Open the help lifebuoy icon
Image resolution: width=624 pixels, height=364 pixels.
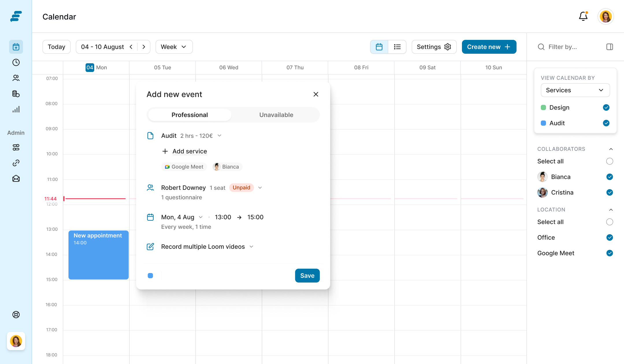click(x=16, y=315)
